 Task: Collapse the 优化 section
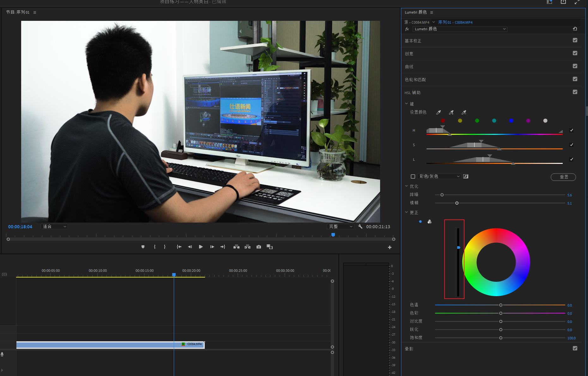click(407, 186)
